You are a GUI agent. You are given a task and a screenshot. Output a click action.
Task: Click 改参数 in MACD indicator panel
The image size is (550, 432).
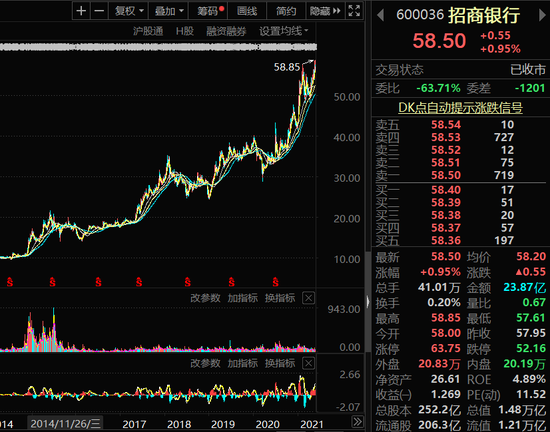click(205, 363)
